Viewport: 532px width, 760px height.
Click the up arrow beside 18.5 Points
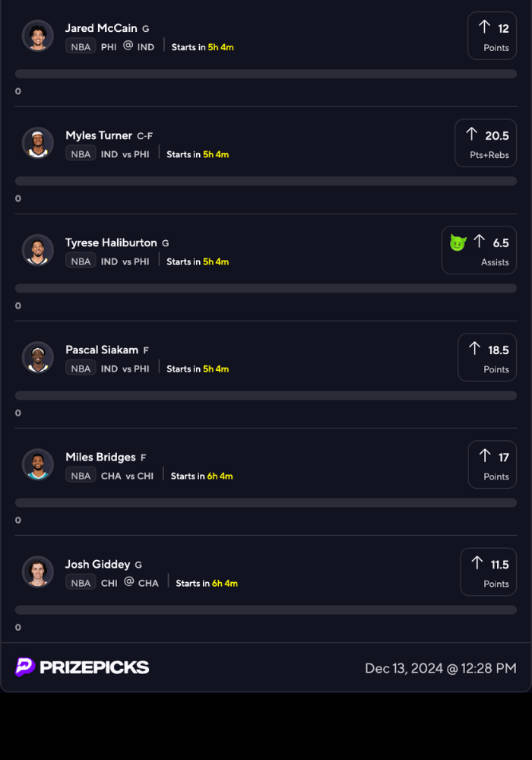pyautogui.click(x=474, y=349)
